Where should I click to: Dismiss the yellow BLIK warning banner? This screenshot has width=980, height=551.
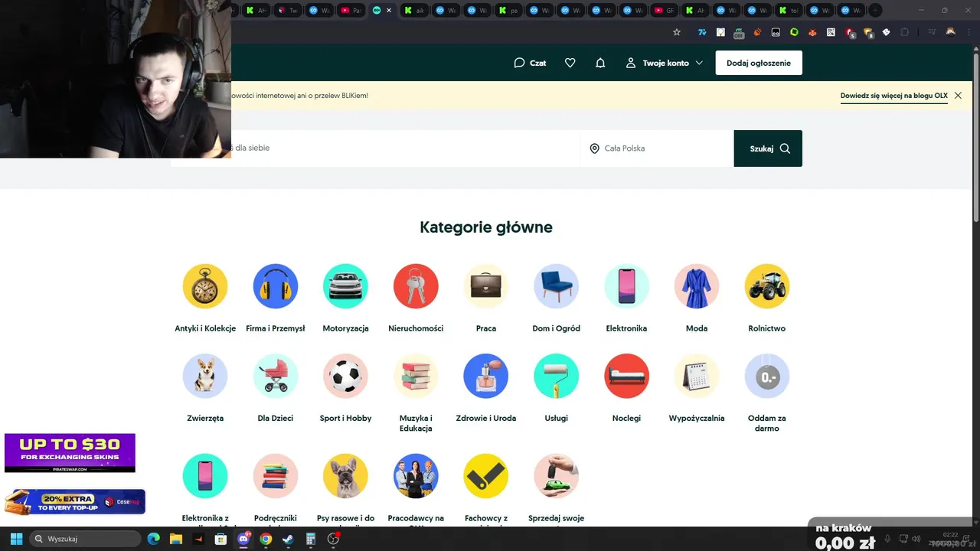click(x=958, y=96)
